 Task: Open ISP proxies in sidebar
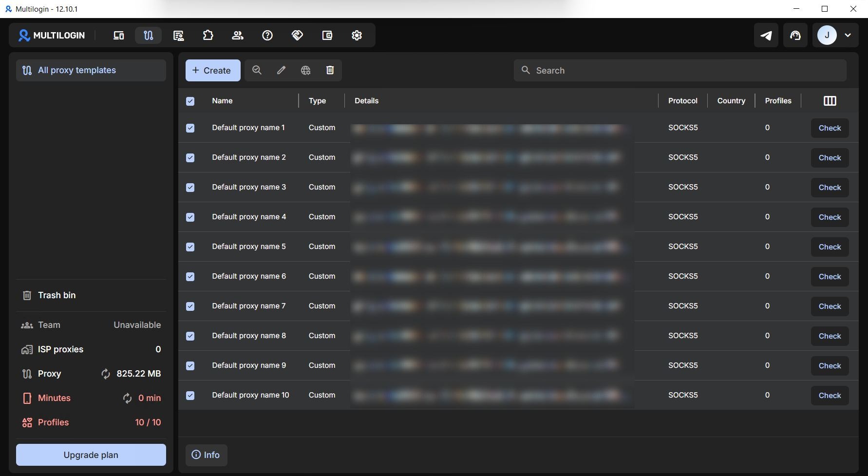91,349
